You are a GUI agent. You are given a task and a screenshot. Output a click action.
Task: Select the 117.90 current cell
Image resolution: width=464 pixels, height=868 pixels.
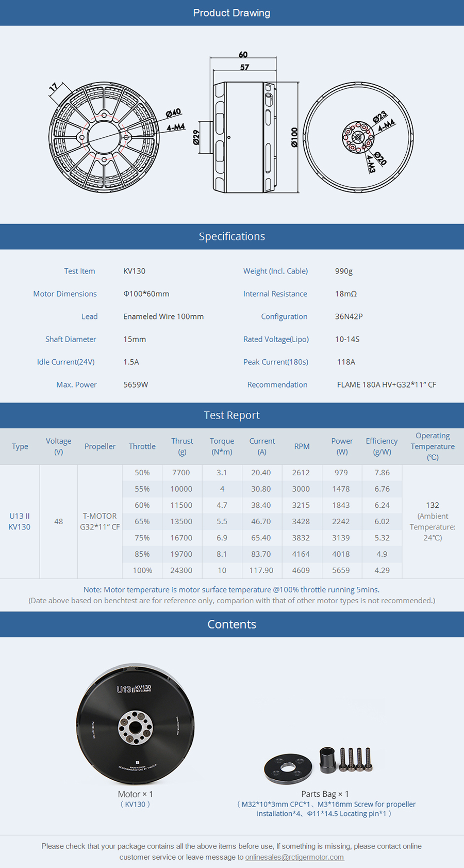[x=261, y=570]
